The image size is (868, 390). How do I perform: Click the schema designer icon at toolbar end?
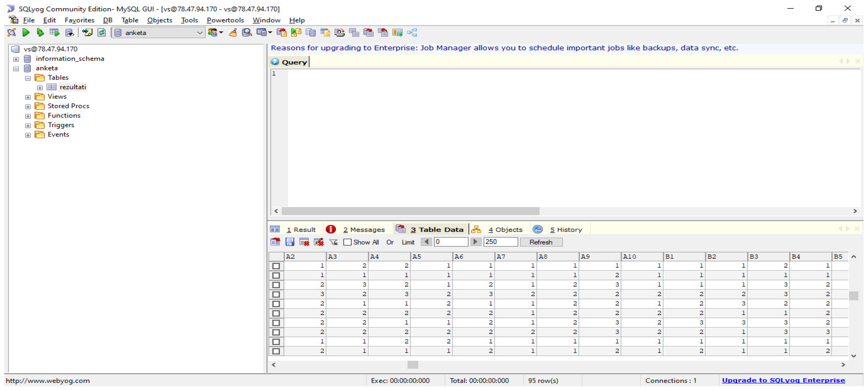(x=412, y=33)
